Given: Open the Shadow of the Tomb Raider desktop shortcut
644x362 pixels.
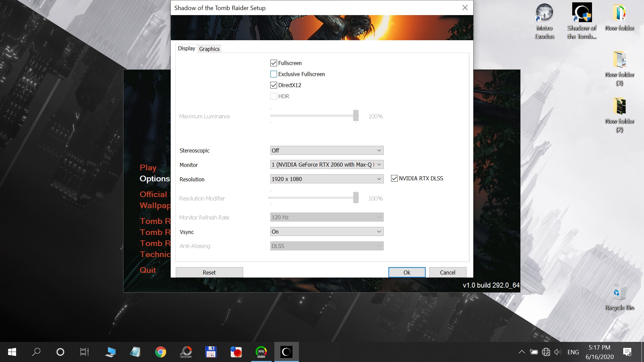Looking at the screenshot, I should click(x=582, y=21).
